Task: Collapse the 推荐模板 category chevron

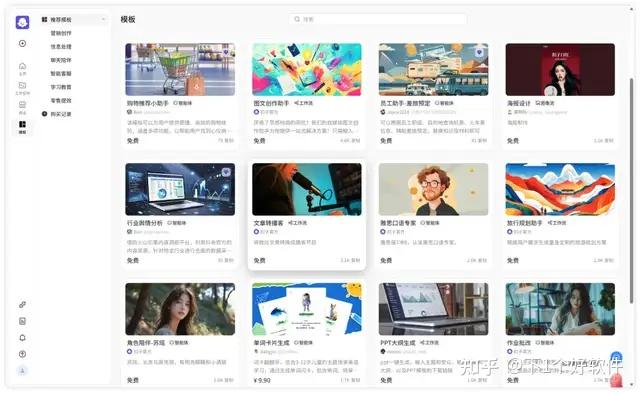Action: [x=103, y=20]
